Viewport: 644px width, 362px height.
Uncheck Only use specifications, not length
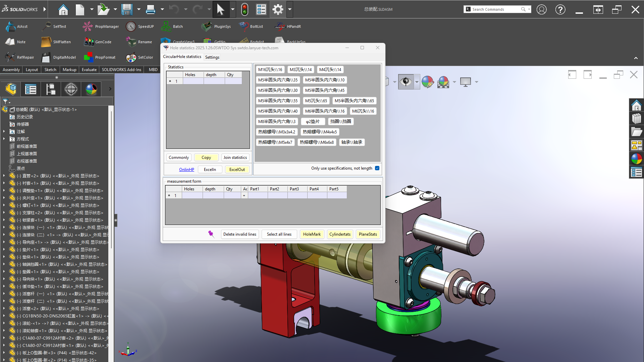point(377,168)
